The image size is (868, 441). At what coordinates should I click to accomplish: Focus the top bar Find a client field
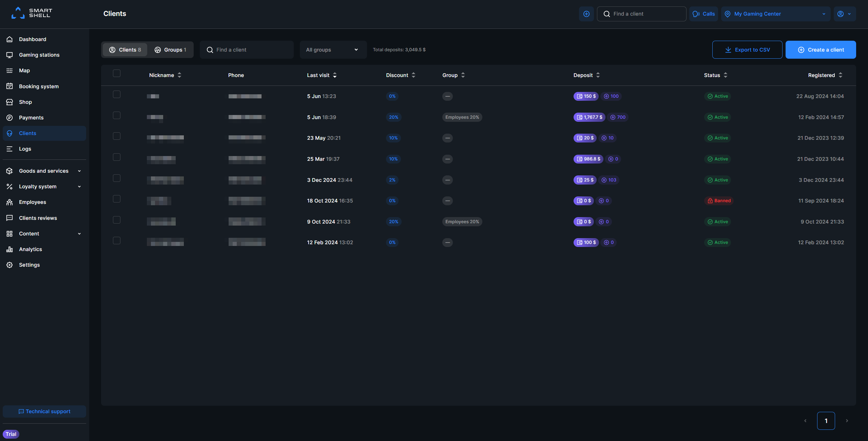pos(641,14)
